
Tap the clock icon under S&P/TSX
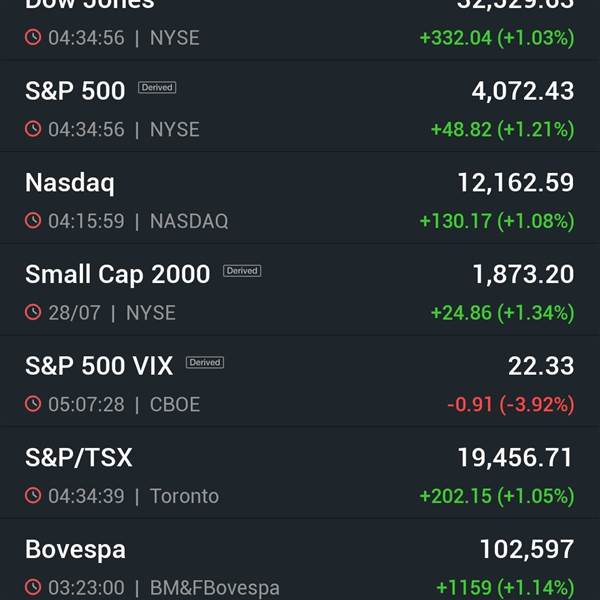33,496
